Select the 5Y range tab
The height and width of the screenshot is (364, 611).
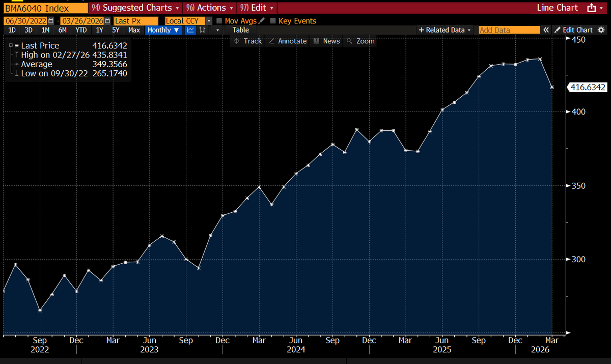(116, 30)
